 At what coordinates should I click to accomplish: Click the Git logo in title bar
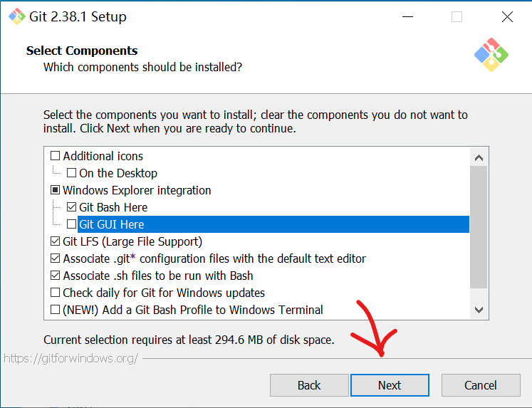[x=16, y=16]
